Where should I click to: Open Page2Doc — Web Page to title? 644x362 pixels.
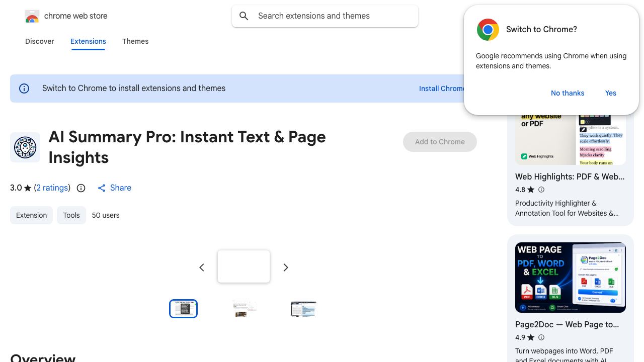click(567, 324)
